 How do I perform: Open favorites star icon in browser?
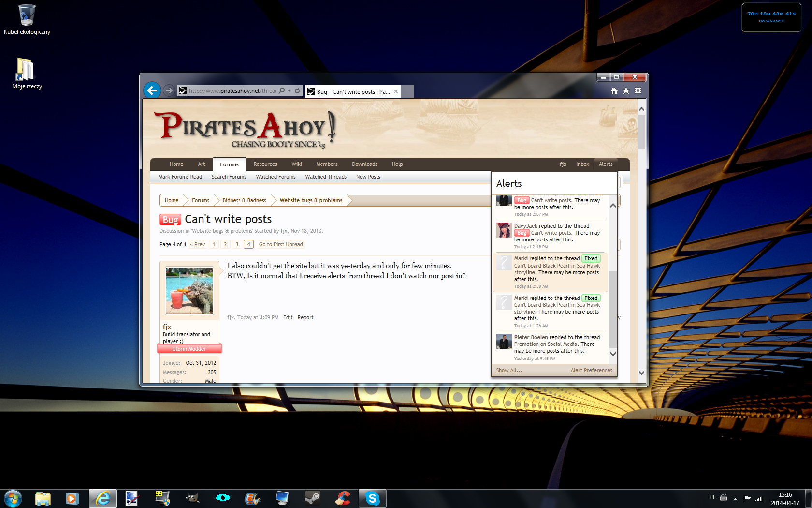(626, 91)
